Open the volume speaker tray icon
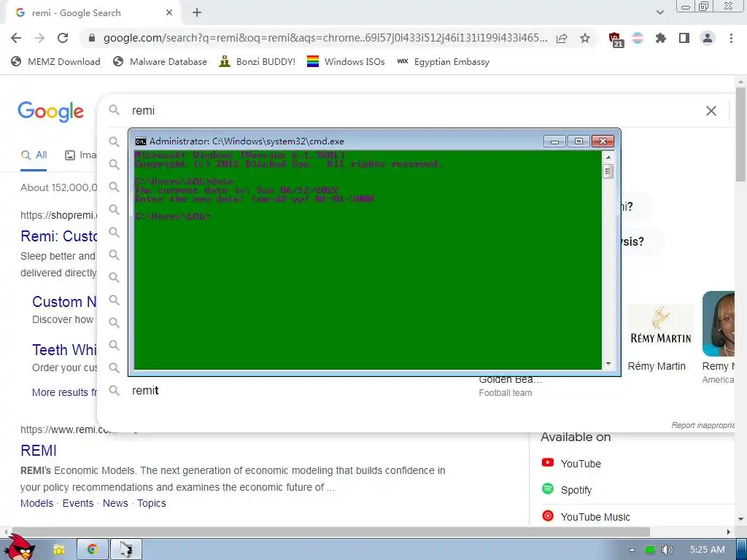This screenshot has height=560, width=747. point(667,550)
